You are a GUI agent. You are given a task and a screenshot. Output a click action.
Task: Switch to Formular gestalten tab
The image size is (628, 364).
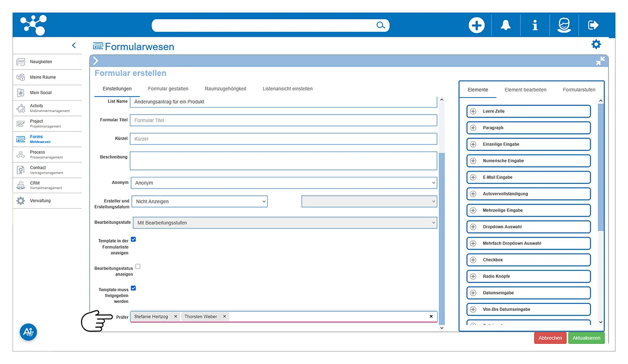tap(168, 89)
